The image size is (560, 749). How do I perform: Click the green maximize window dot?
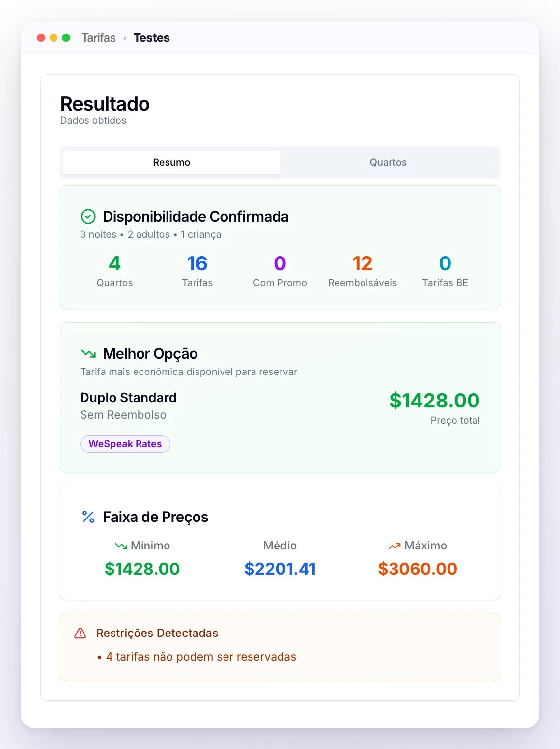[x=66, y=38]
